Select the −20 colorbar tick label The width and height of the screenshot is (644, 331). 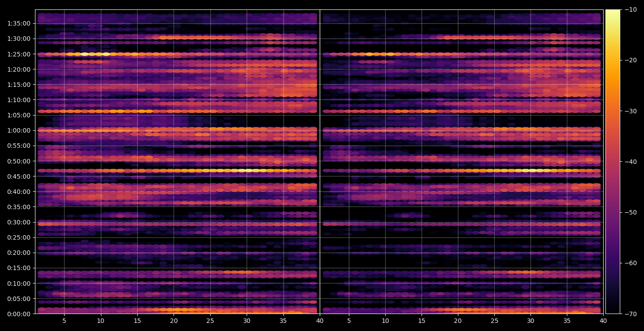(x=630, y=60)
